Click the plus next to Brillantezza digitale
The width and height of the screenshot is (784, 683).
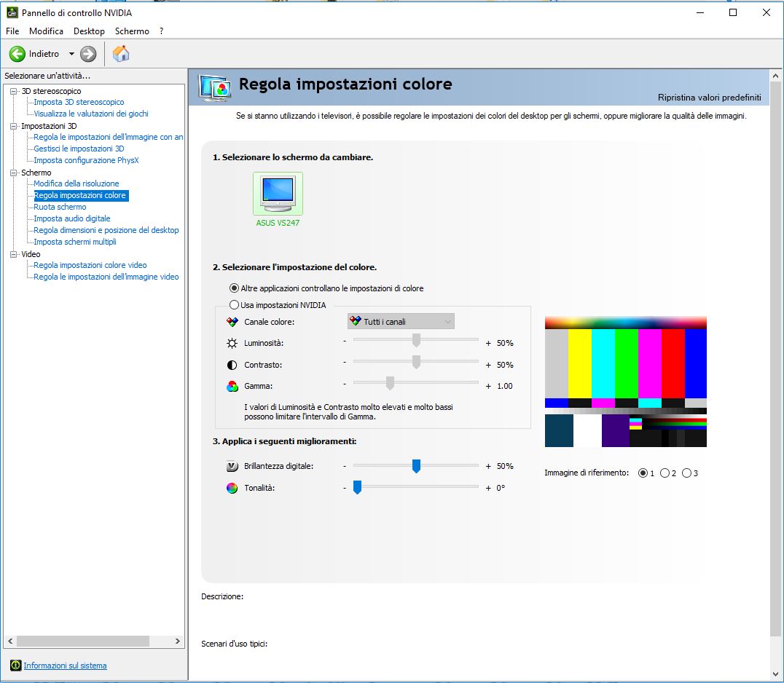point(488,466)
